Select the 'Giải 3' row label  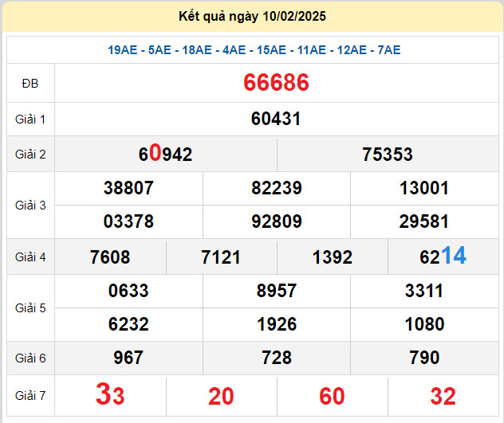pos(30,206)
